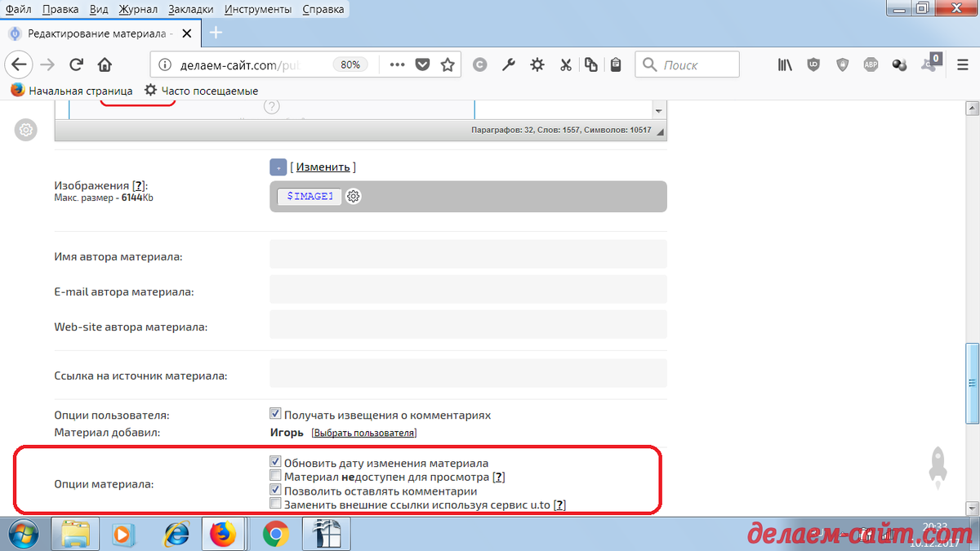
Task: Launch Internet Explorer from taskbar
Action: [175, 534]
